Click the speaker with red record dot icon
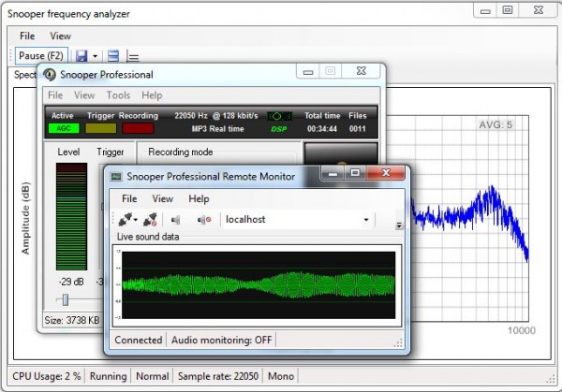Screen dimensions: 562x392 [x=204, y=220]
